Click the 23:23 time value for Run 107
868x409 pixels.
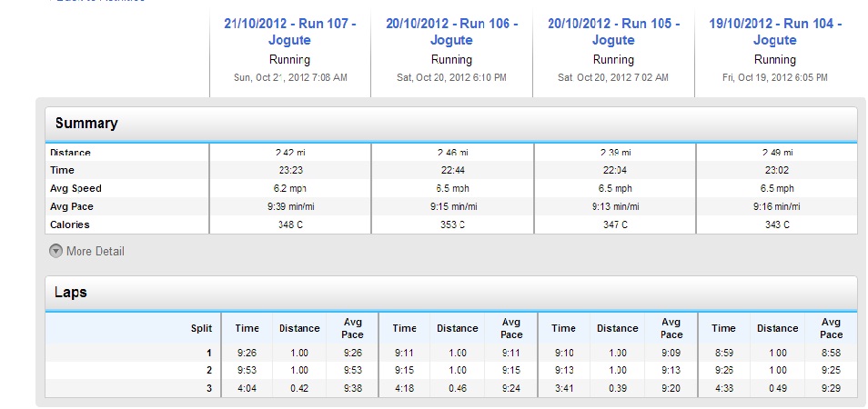click(x=289, y=170)
